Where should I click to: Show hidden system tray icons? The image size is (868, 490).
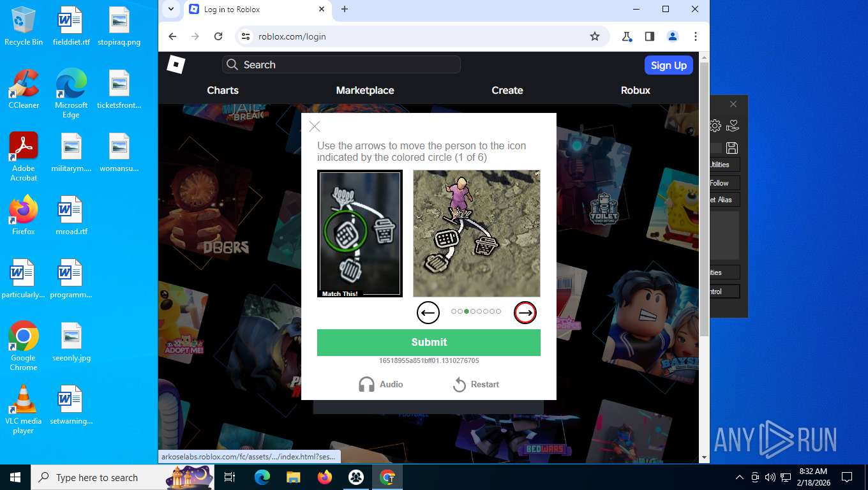pyautogui.click(x=740, y=477)
